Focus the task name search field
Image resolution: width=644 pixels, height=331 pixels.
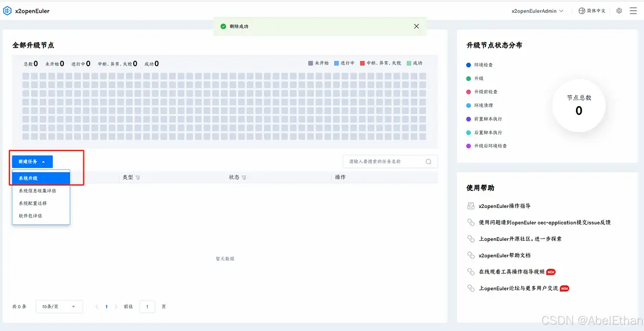tap(390, 162)
